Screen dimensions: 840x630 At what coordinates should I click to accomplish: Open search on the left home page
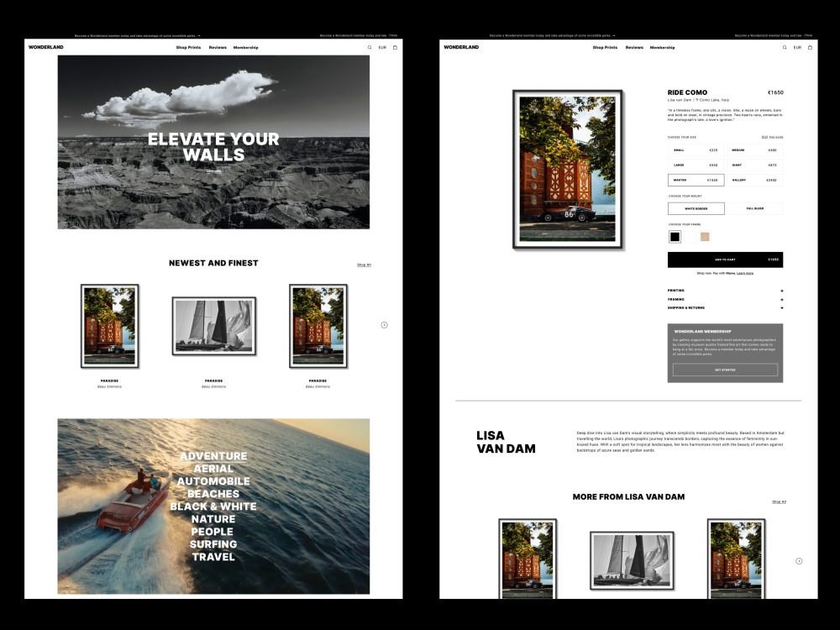pyautogui.click(x=369, y=48)
